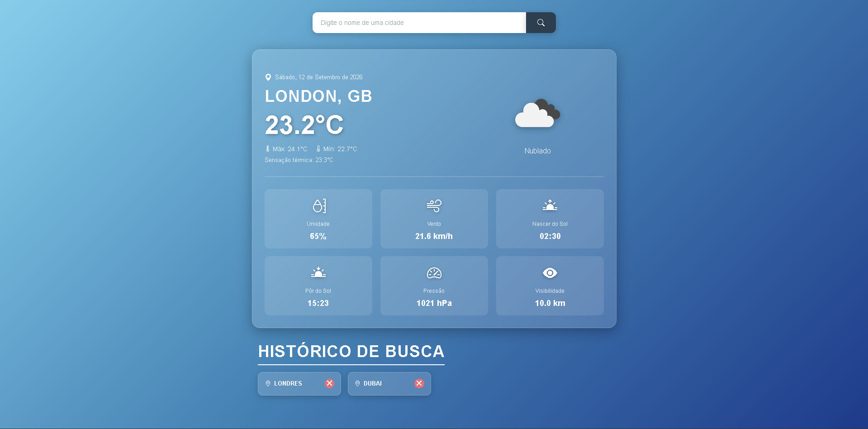Click the visibility eye icon
This screenshot has width=868, height=429.
tap(550, 273)
